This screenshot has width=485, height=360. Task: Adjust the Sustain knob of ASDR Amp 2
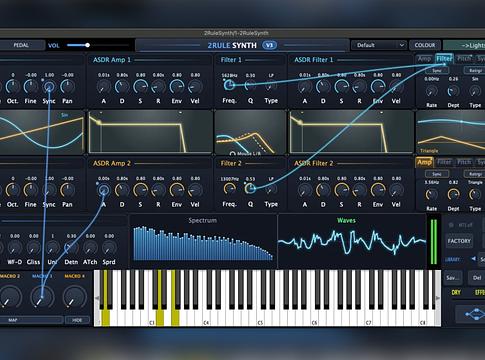click(x=140, y=190)
